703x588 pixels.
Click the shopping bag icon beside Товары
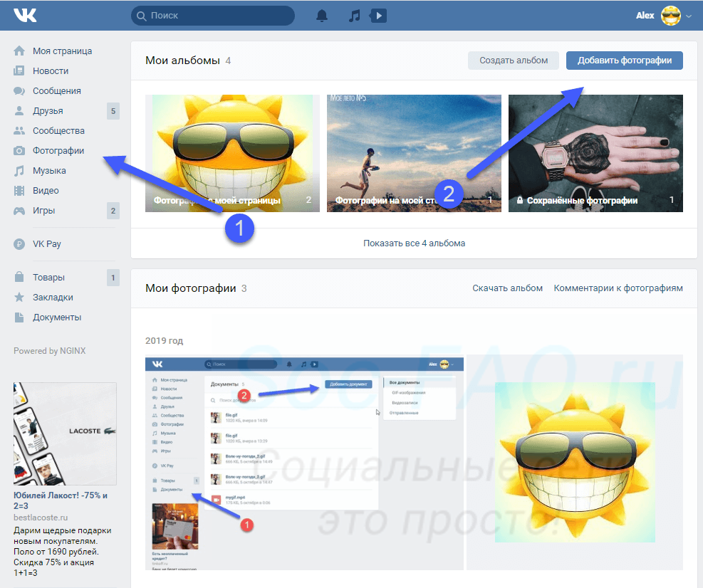(19, 277)
